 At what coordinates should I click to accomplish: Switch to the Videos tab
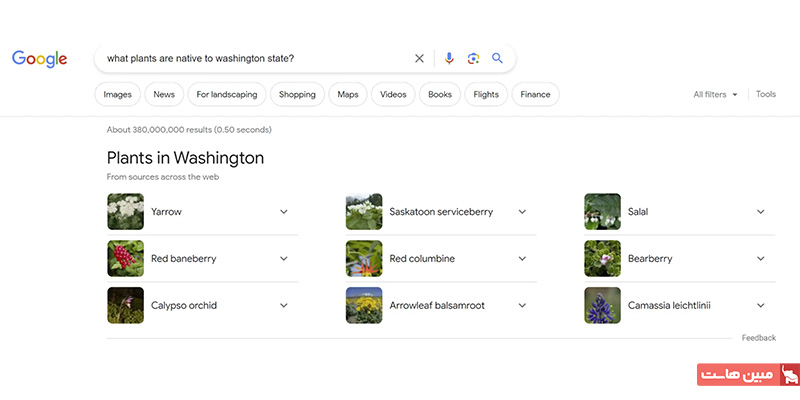(393, 94)
